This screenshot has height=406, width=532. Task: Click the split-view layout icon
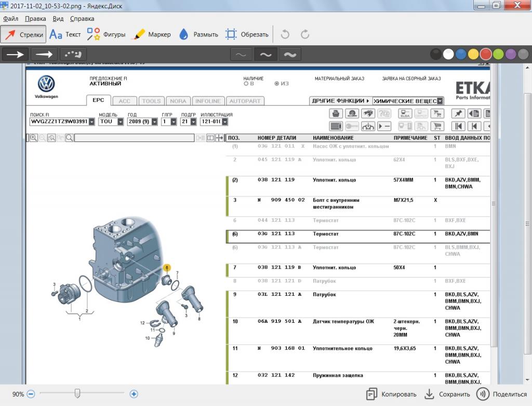tap(210, 138)
